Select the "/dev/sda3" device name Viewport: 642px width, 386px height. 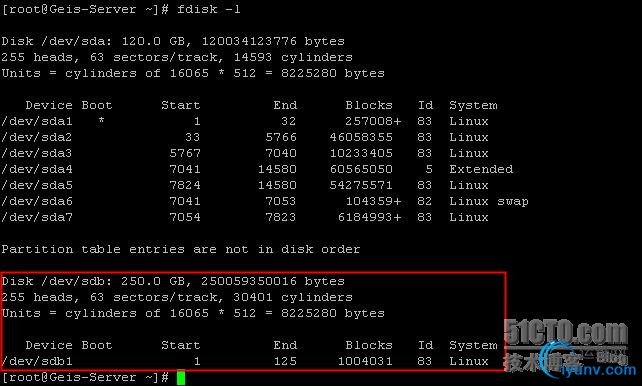[37, 153]
